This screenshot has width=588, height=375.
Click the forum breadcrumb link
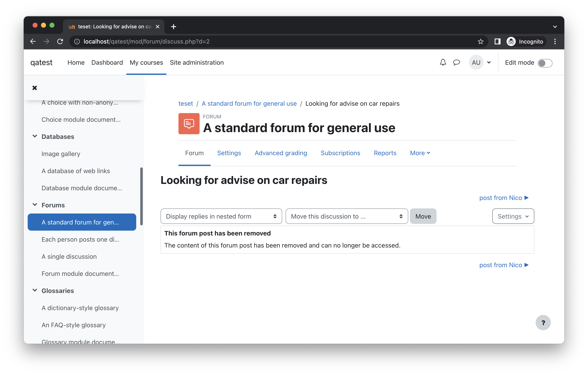[249, 103]
